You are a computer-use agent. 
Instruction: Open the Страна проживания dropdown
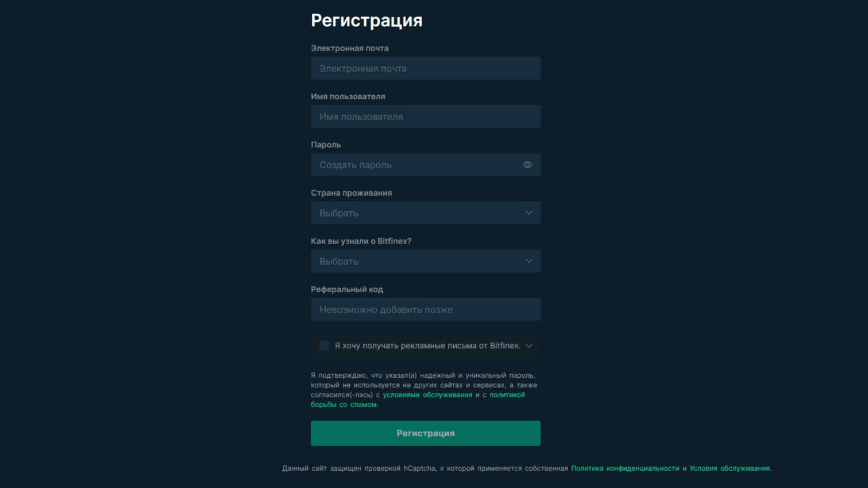tap(425, 213)
